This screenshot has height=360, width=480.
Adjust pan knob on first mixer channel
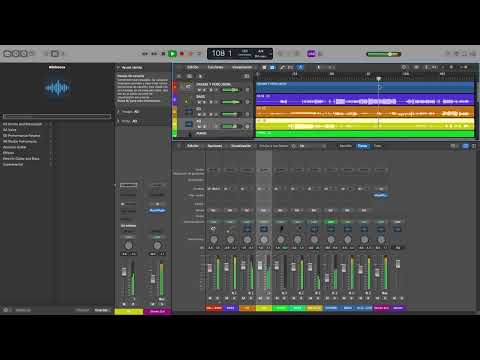point(214,239)
